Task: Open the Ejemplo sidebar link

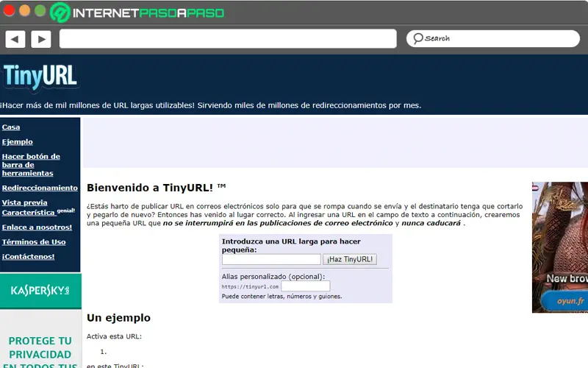Action: pyautogui.click(x=17, y=142)
